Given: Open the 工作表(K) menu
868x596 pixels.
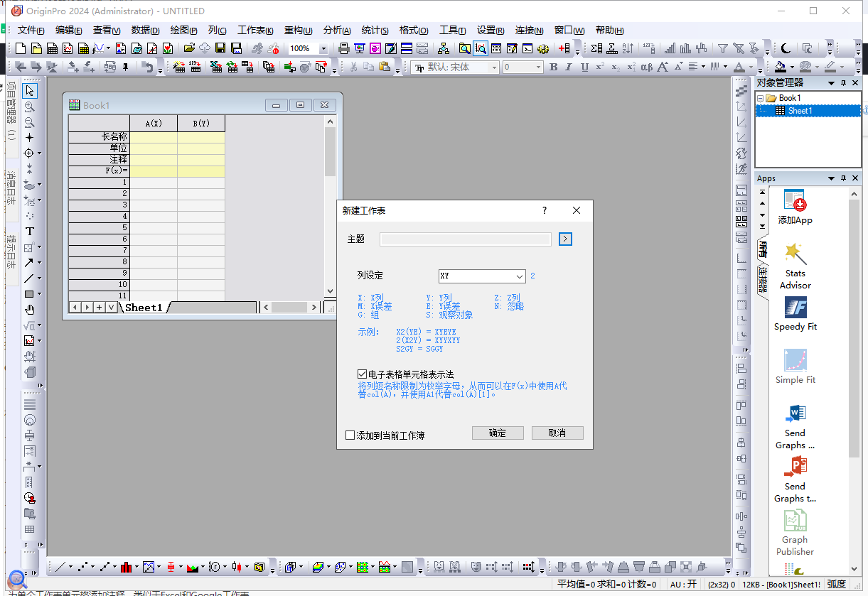Looking at the screenshot, I should point(255,31).
